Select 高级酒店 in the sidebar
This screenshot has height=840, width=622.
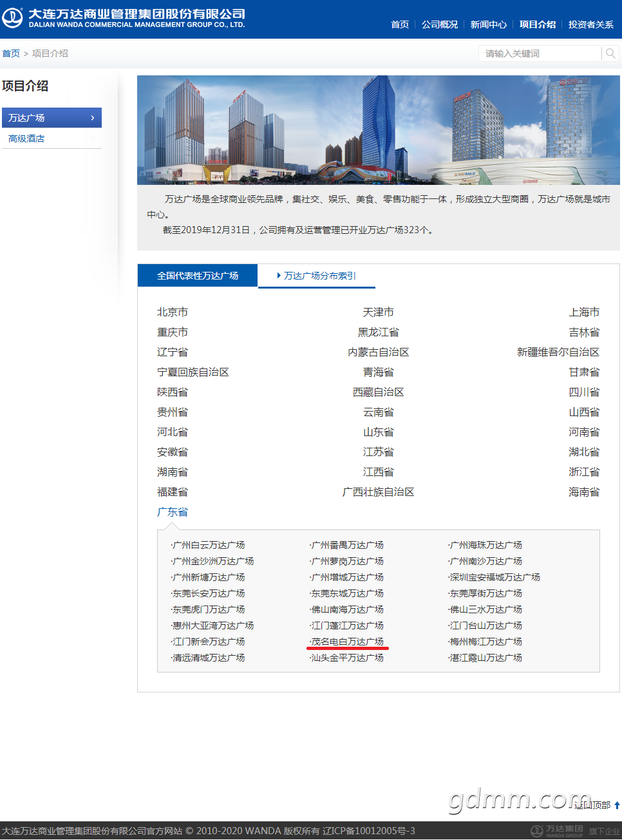52,138
